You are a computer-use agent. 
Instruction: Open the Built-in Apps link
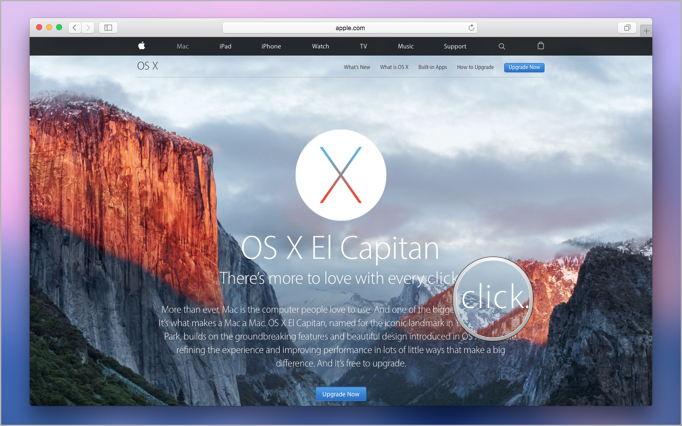432,67
